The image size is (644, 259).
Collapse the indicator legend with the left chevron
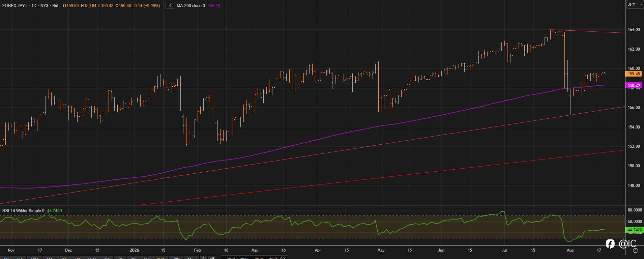click(170, 5)
